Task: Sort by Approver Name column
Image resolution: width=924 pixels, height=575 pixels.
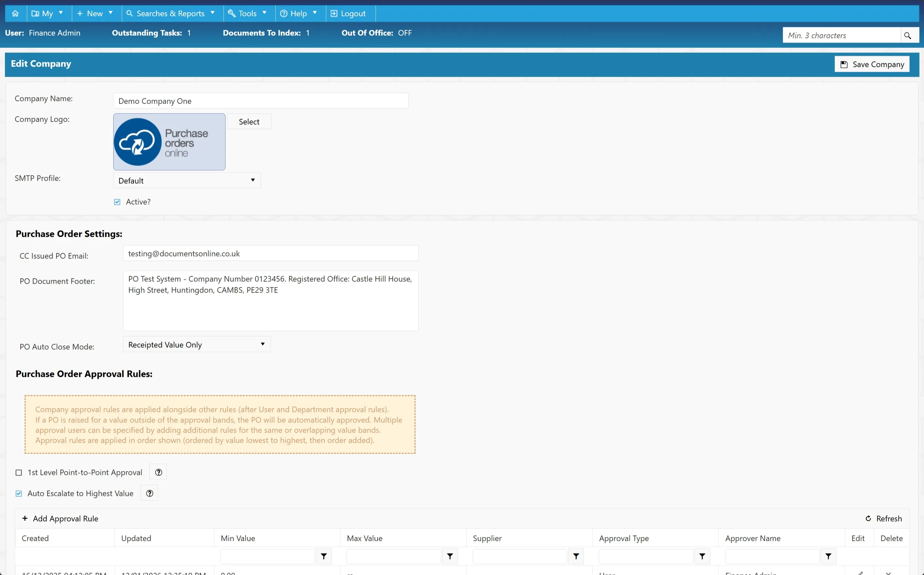Action: point(753,538)
